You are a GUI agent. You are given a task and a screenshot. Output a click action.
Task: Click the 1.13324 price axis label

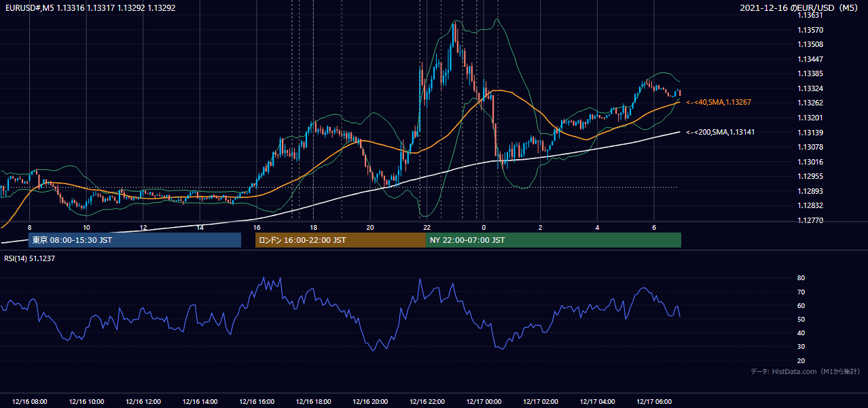[x=811, y=88]
